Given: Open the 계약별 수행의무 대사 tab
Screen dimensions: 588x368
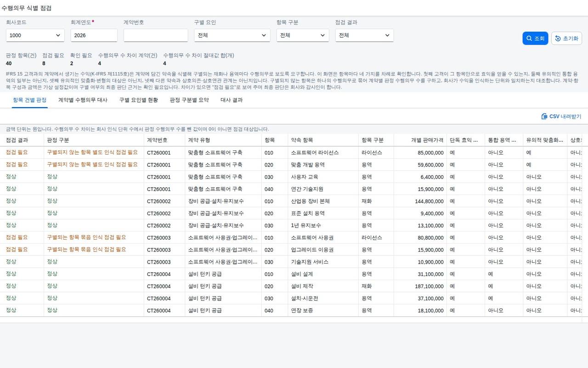Looking at the screenshot, I should click(83, 100).
